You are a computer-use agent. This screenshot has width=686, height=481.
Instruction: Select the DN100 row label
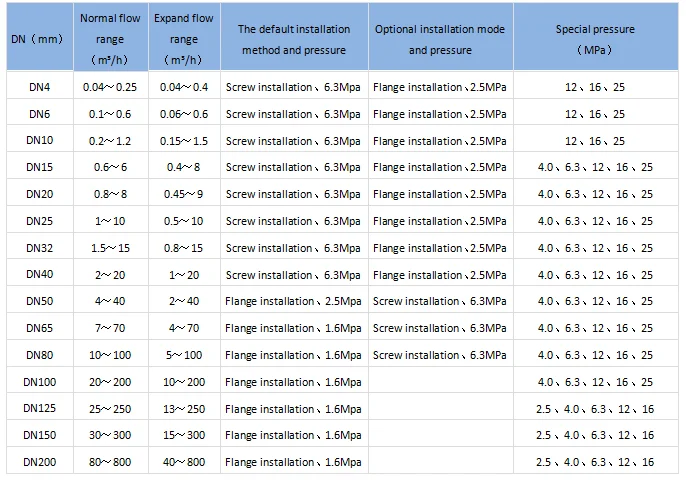(x=40, y=382)
